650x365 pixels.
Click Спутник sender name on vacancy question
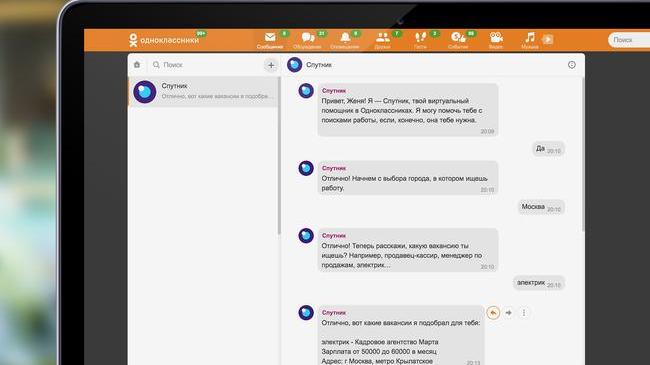334,235
